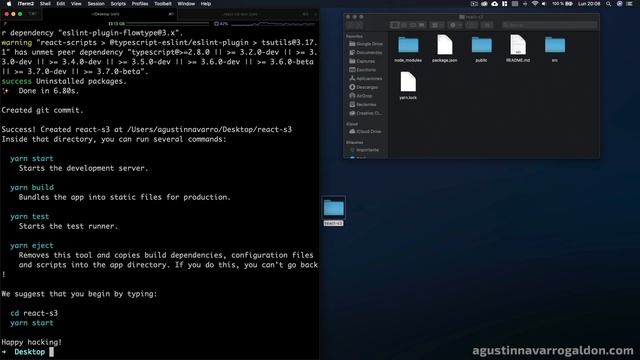Open Notification Center icon in menu bar

click(x=630, y=4)
